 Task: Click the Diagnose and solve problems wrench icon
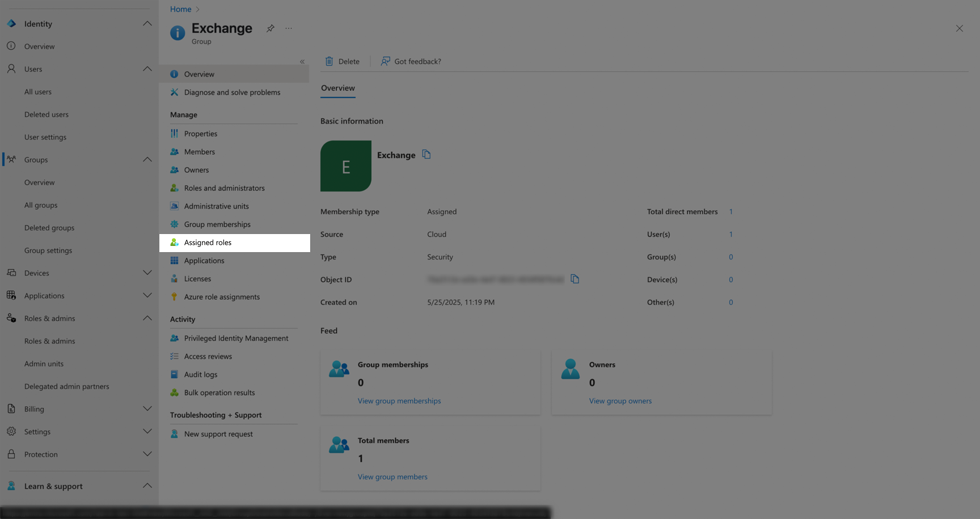174,92
